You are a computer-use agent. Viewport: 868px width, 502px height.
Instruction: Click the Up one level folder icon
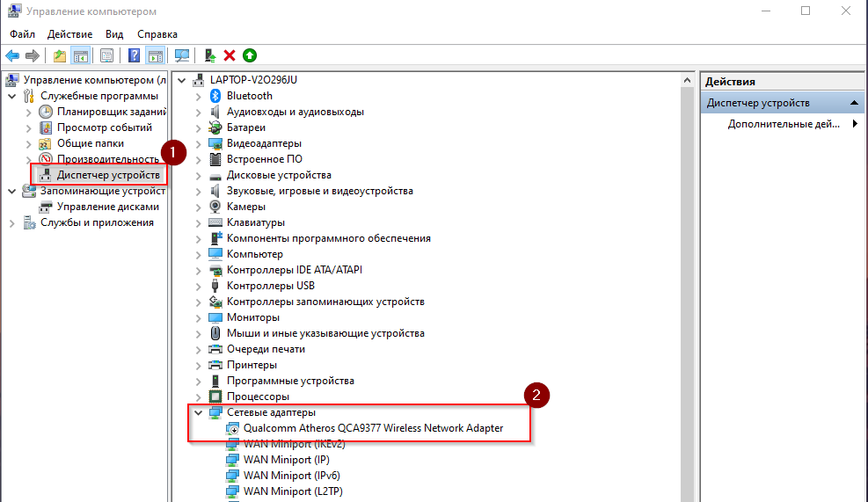60,55
